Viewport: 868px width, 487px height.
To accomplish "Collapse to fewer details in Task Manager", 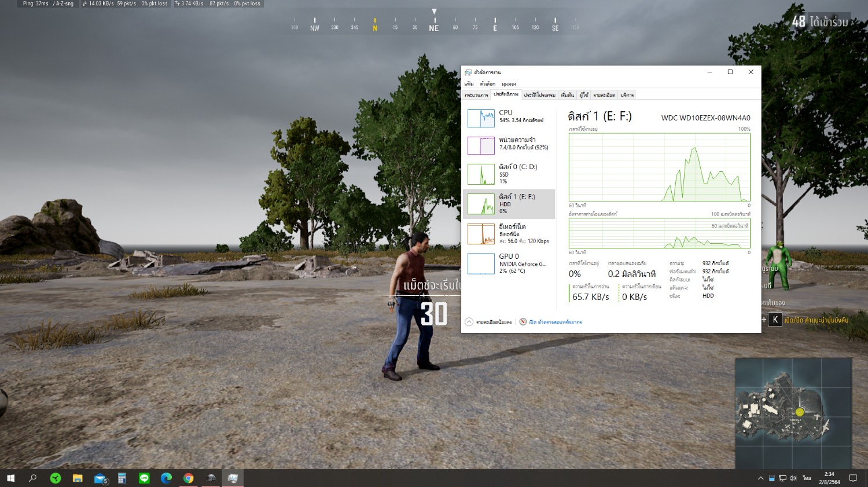I will pos(488,322).
